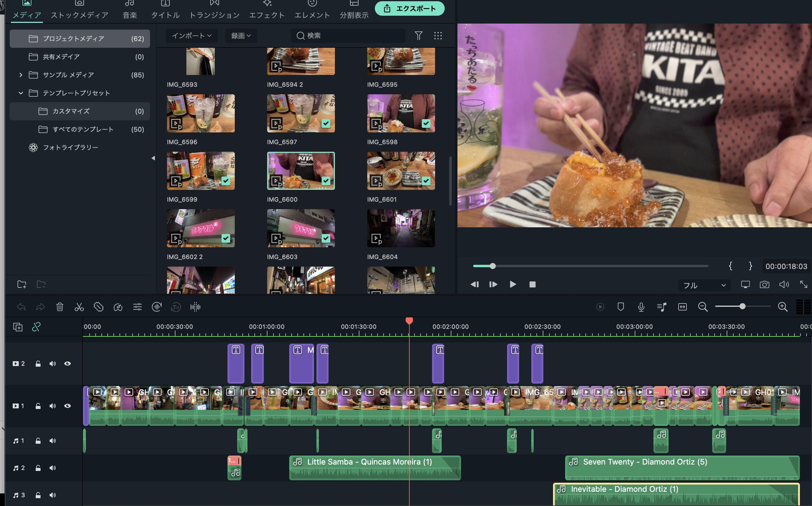
Task: Add a marker with the shield icon
Action: point(620,307)
